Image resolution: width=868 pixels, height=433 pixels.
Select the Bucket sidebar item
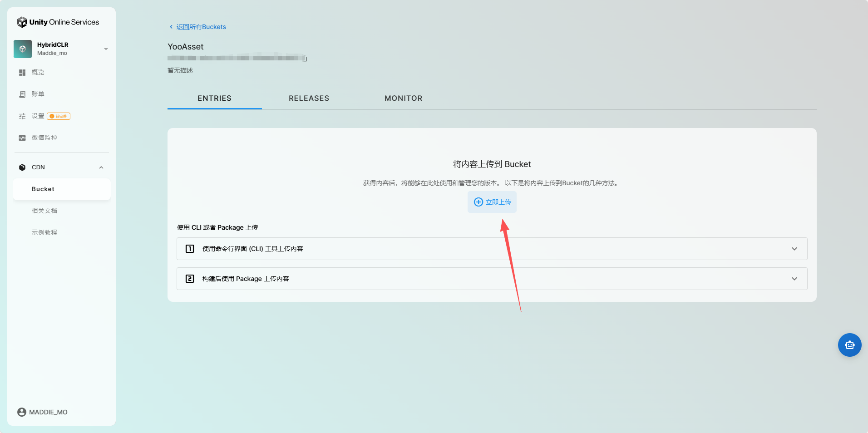click(x=62, y=189)
